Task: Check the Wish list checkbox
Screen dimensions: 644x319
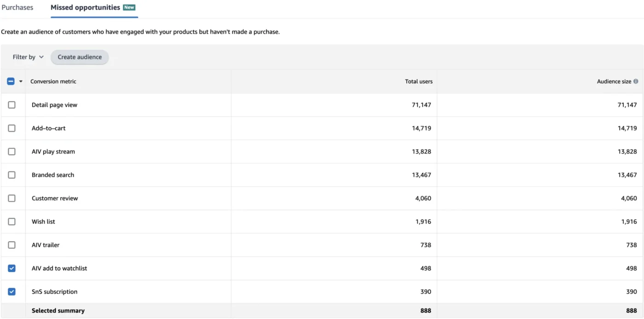Action: coord(12,221)
